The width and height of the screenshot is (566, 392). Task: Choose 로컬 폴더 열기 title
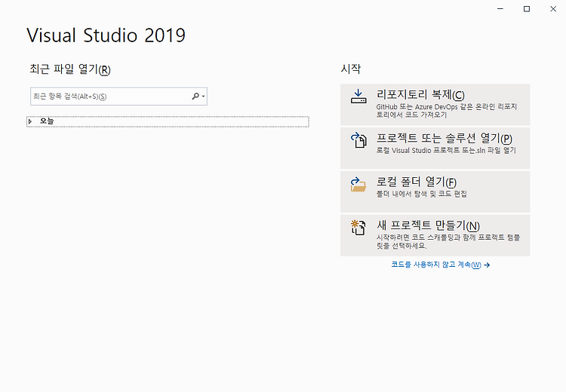point(417,182)
